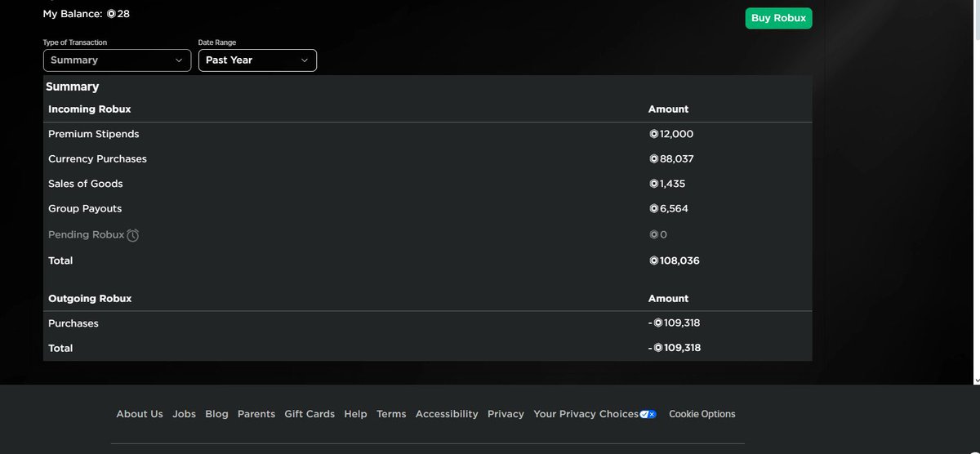The height and width of the screenshot is (454, 980).
Task: Open the Gift Cards footer link
Action: [310, 414]
